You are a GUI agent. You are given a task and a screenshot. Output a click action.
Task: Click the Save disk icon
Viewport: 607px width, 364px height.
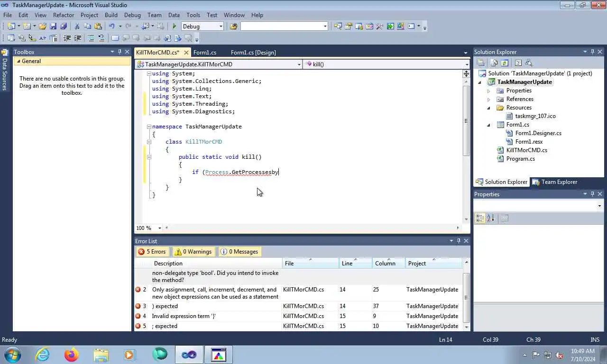click(53, 26)
